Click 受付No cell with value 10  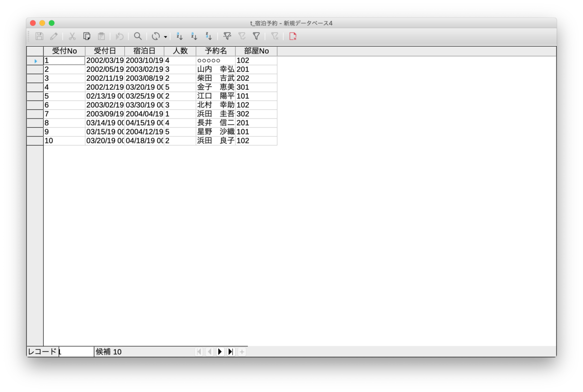pos(64,141)
